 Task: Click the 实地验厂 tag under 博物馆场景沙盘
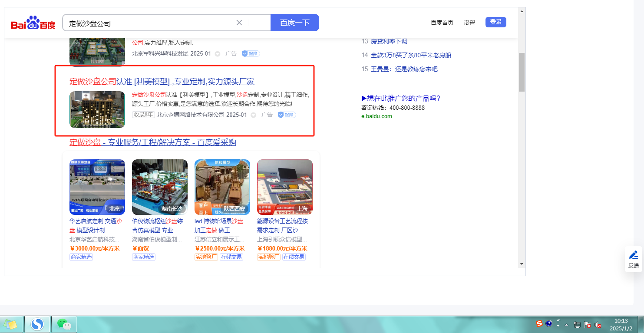[206, 257]
